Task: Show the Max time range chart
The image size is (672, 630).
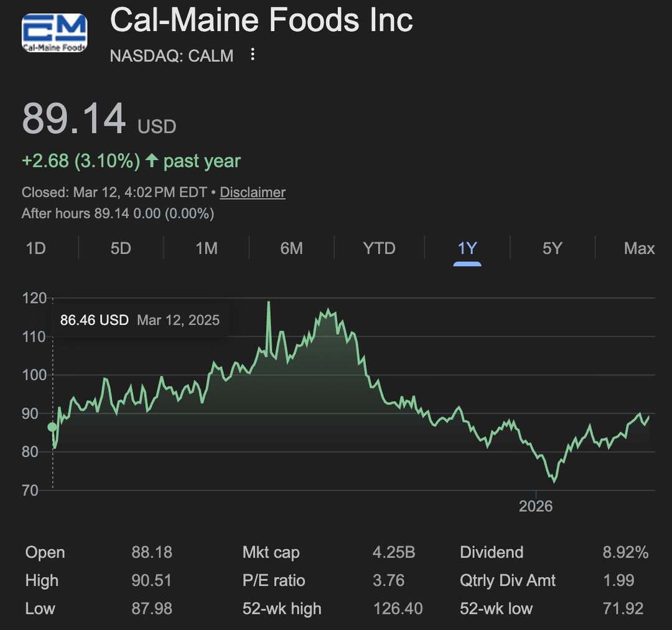Action: tap(639, 248)
